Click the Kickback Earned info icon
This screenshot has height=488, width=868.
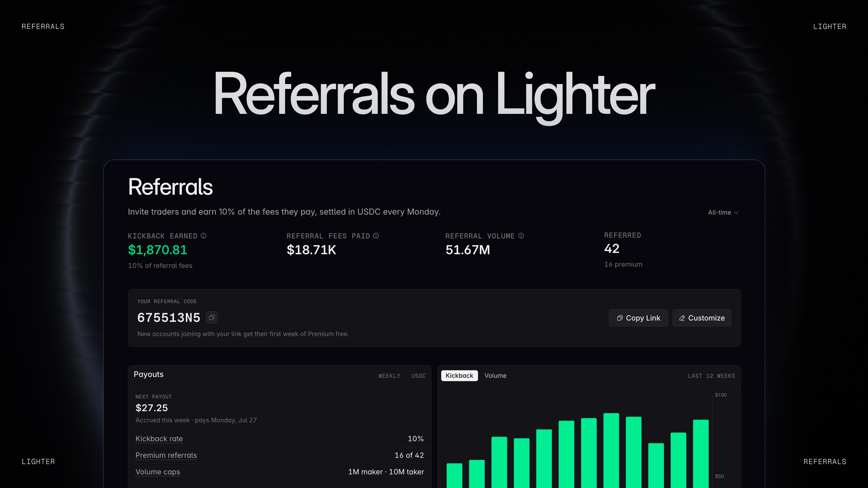tap(203, 236)
